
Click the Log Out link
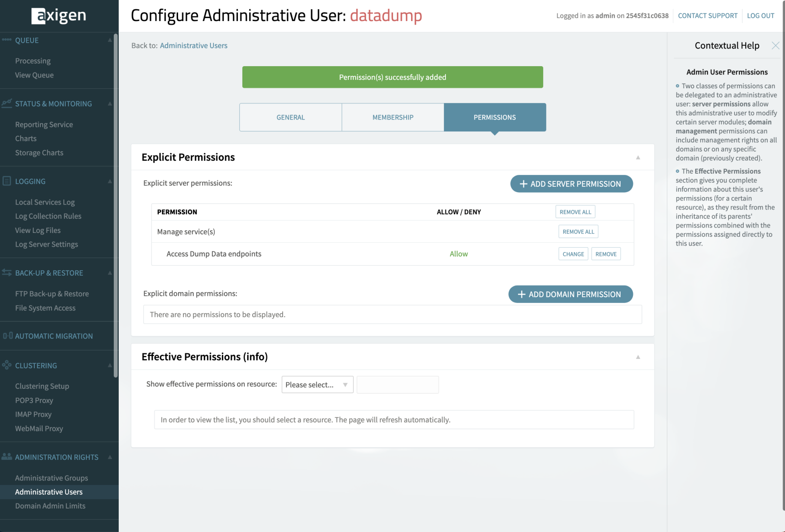(760, 16)
